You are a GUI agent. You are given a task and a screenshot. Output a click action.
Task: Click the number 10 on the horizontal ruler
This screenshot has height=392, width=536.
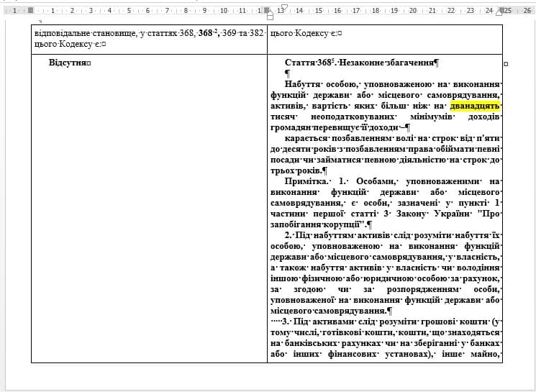(224, 11)
